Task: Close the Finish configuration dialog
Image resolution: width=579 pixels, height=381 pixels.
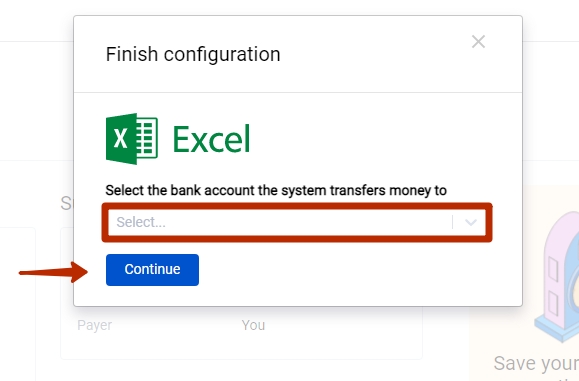Action: (x=478, y=42)
